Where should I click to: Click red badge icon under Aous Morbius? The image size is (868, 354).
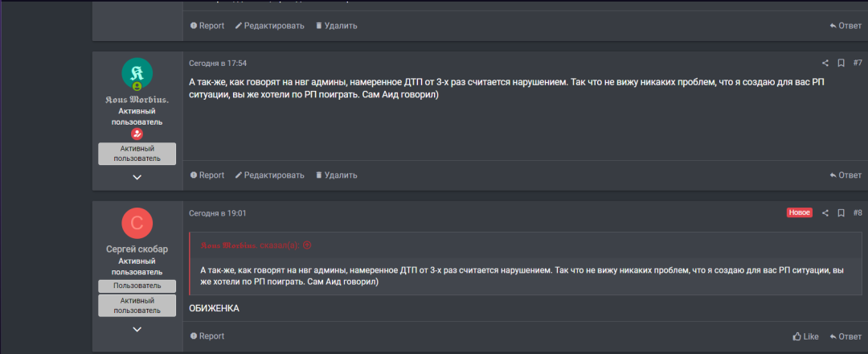(x=137, y=134)
